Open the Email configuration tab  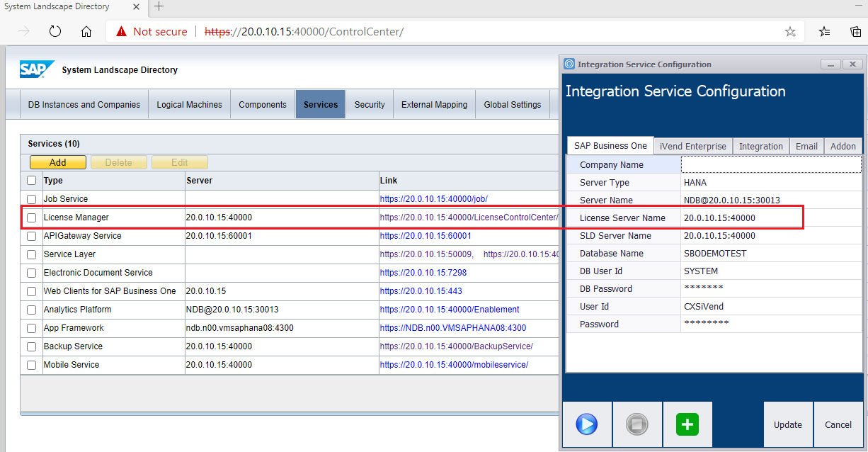click(x=806, y=146)
